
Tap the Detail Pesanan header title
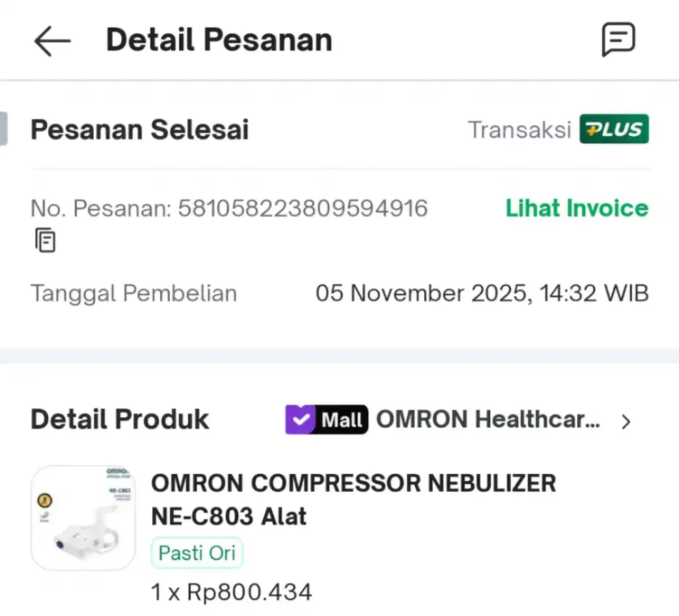[219, 39]
